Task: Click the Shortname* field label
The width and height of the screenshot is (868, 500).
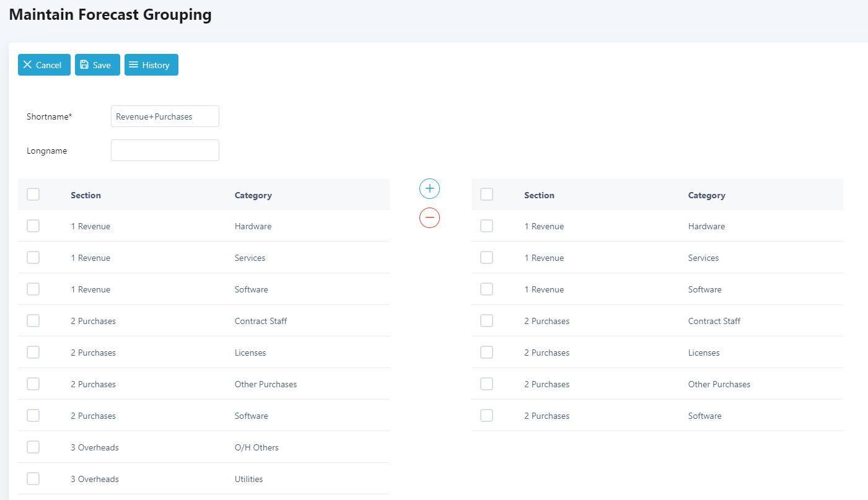Action: point(50,116)
